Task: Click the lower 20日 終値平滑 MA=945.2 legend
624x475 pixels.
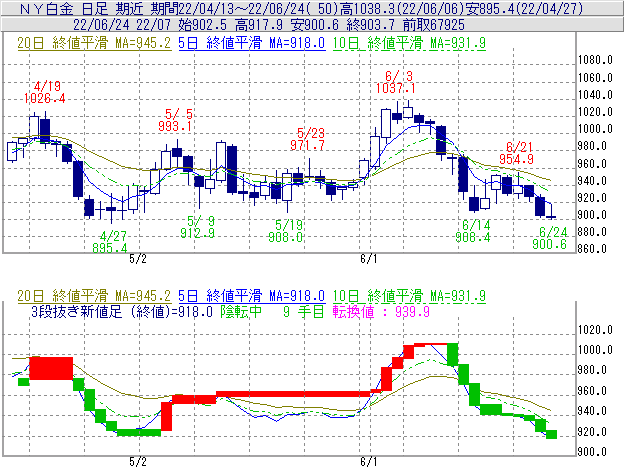Action: (x=94, y=296)
